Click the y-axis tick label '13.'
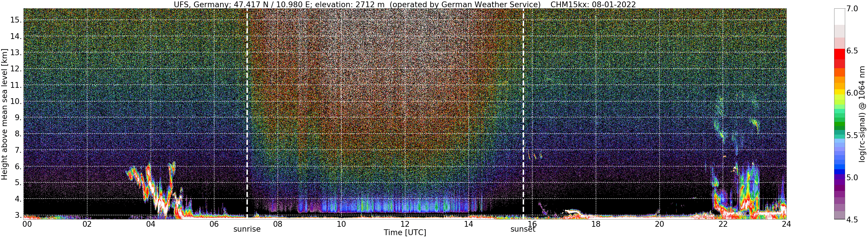868x238 pixels. pyautogui.click(x=16, y=53)
